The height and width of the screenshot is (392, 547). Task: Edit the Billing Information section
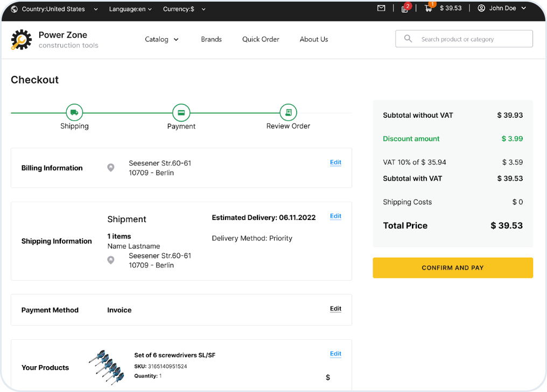pos(335,162)
